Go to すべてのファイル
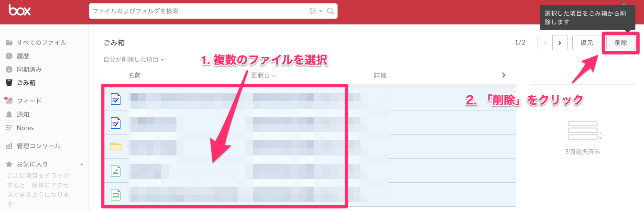The width and height of the screenshot is (644, 211). coord(41,43)
